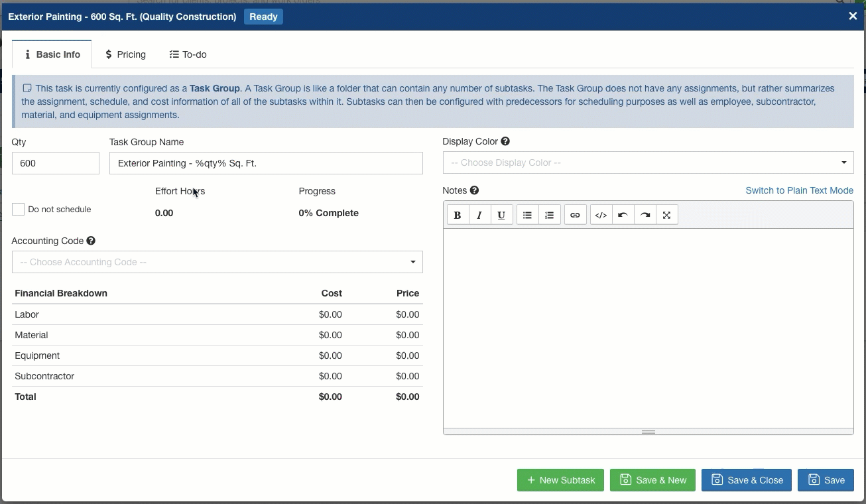Close the Exterior Painting dialog
This screenshot has height=504, width=866.
coord(853,16)
